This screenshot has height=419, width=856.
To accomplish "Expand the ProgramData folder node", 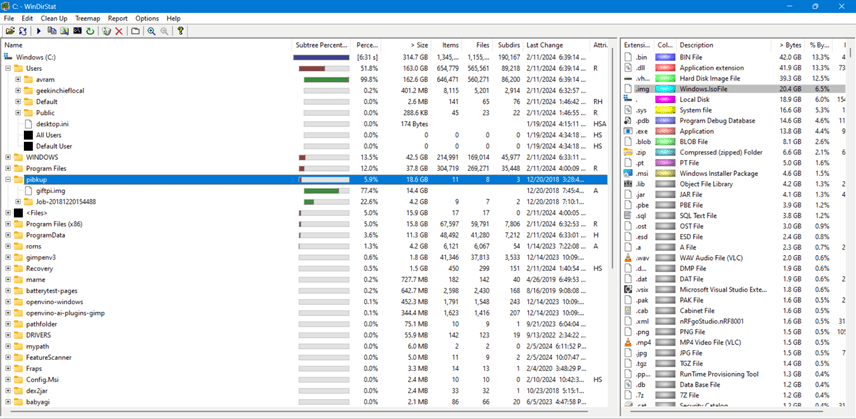I will point(8,235).
